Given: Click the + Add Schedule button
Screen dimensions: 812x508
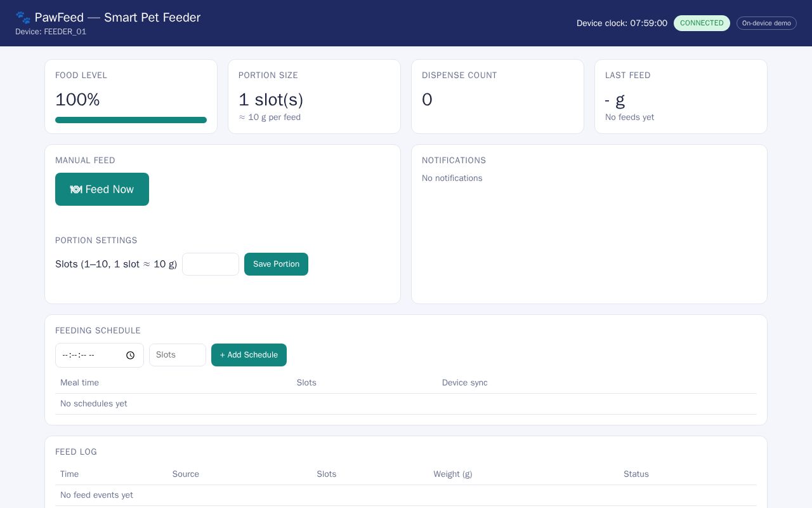Looking at the screenshot, I should (249, 355).
